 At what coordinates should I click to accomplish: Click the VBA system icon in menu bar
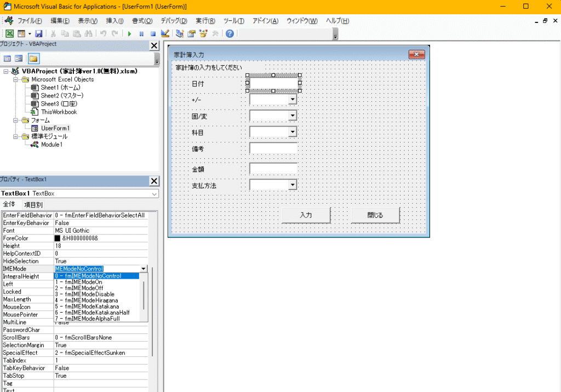9,20
